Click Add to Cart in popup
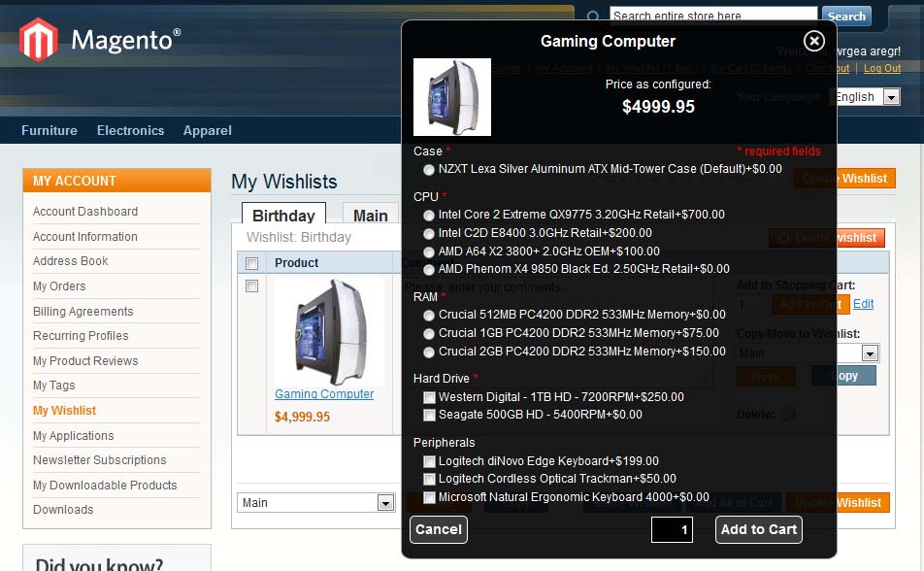924x571 pixels. point(758,529)
